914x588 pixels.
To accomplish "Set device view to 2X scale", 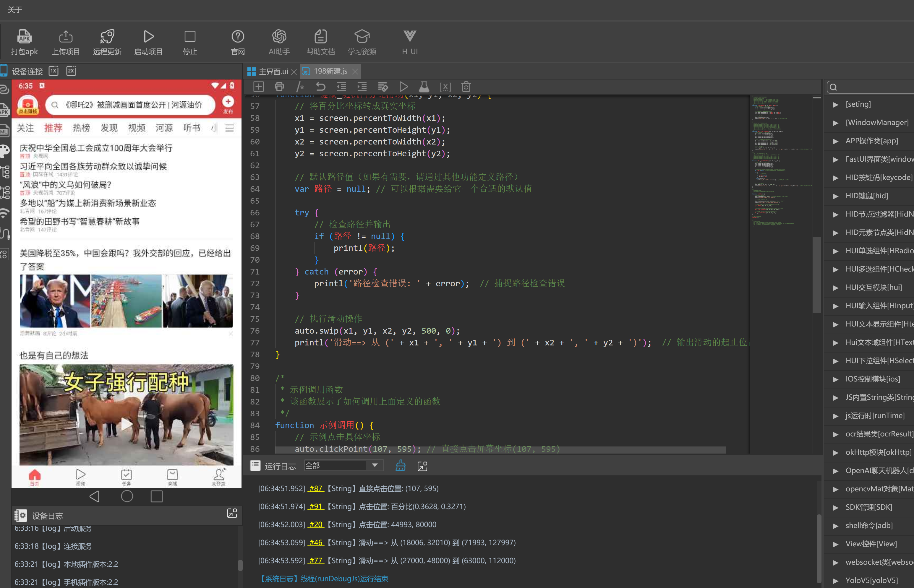I will (72, 71).
